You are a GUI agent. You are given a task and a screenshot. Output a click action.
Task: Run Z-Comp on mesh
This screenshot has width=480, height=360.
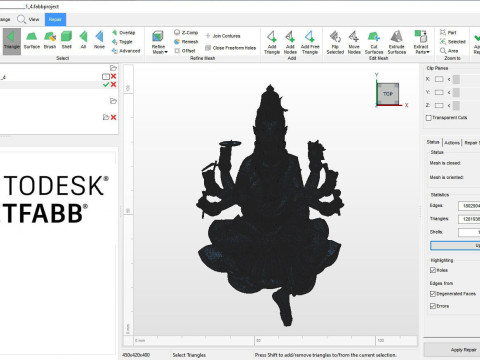(186, 32)
